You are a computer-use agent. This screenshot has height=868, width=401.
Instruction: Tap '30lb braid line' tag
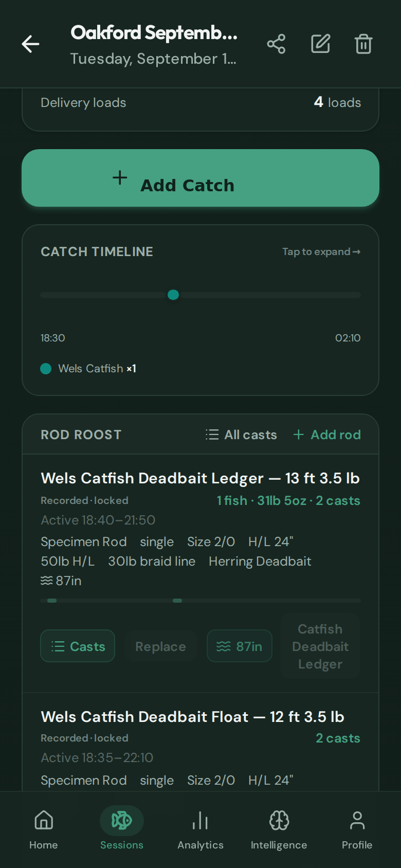click(x=152, y=561)
